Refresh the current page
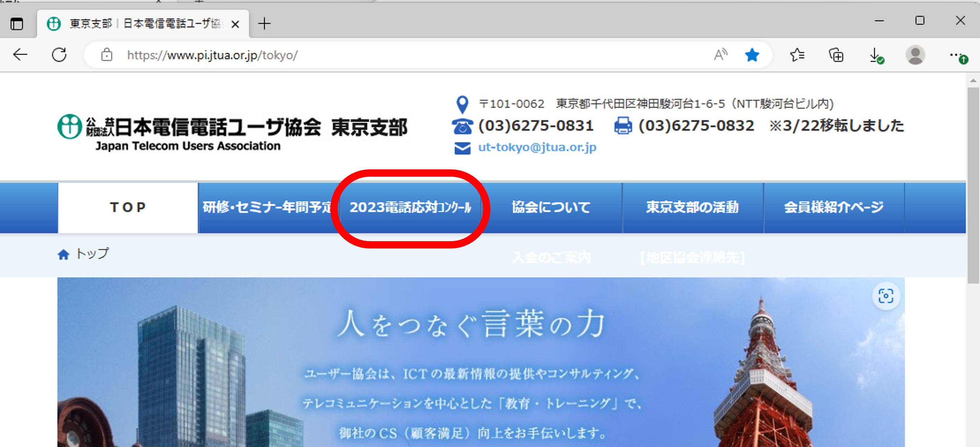The image size is (980, 447). 59,55
